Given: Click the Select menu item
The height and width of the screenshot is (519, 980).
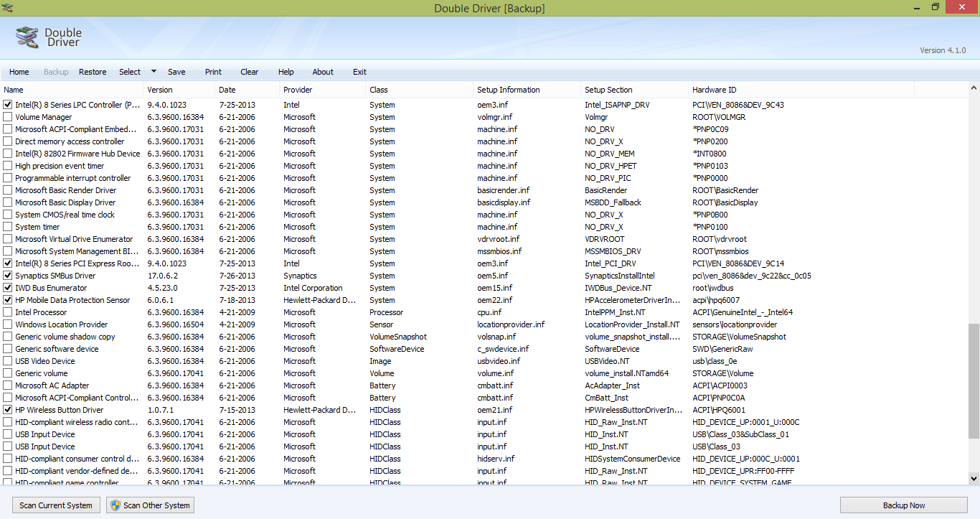Looking at the screenshot, I should [130, 72].
